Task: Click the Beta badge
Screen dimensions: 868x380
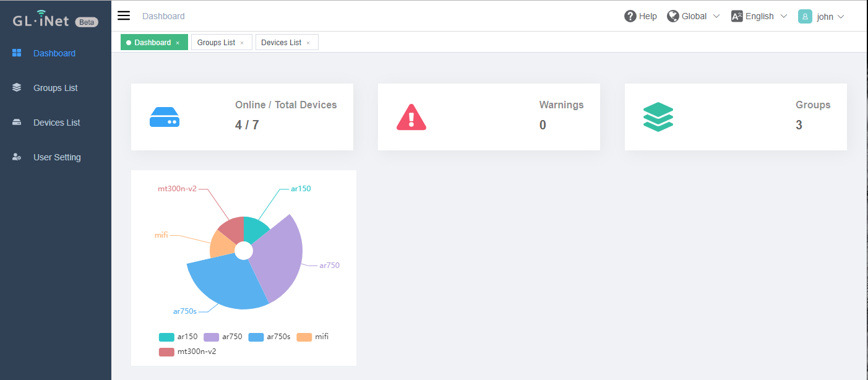Action: point(87,22)
